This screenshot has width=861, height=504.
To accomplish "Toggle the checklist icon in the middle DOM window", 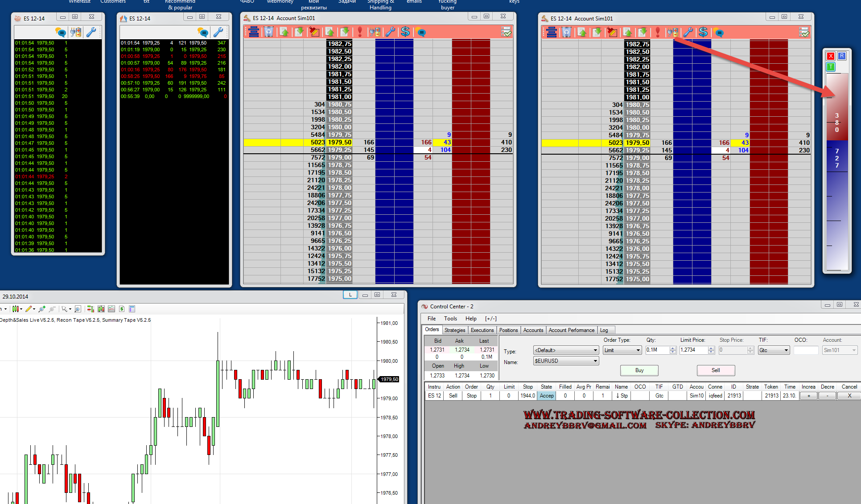I will point(506,32).
